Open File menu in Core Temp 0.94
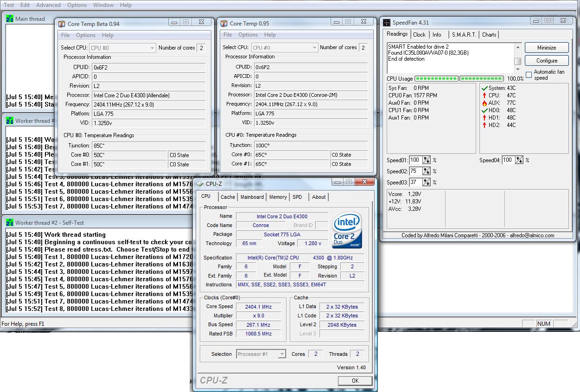580x392 pixels. point(65,35)
